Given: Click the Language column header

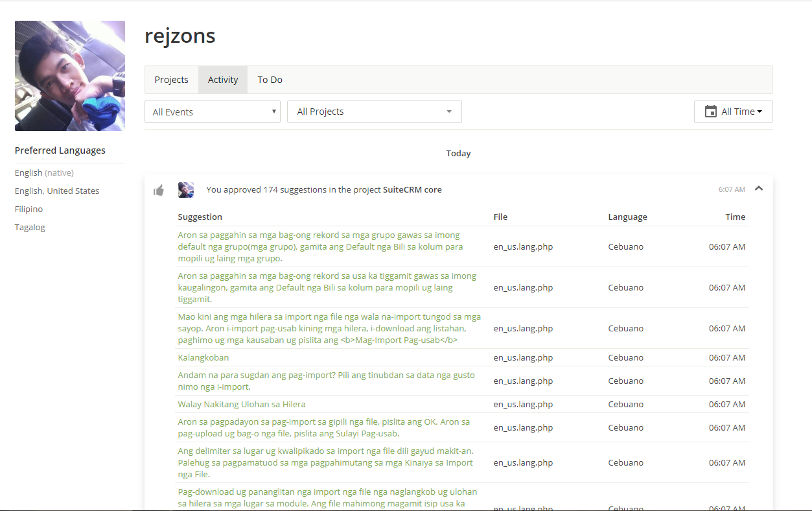Looking at the screenshot, I should click(628, 217).
